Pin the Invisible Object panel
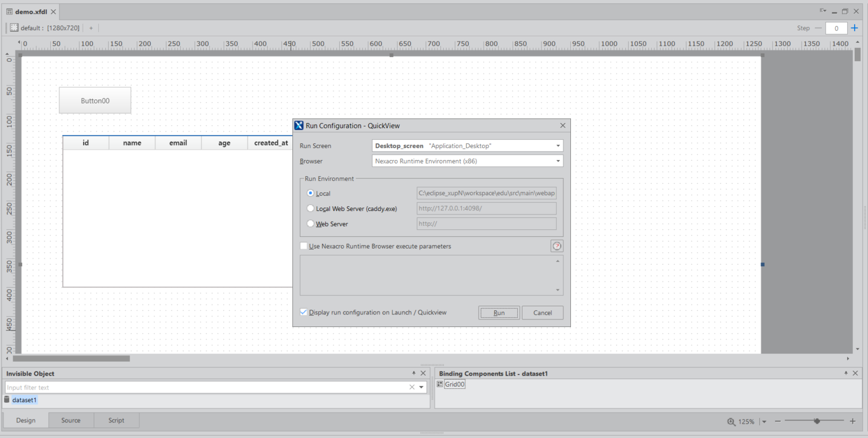 414,373
